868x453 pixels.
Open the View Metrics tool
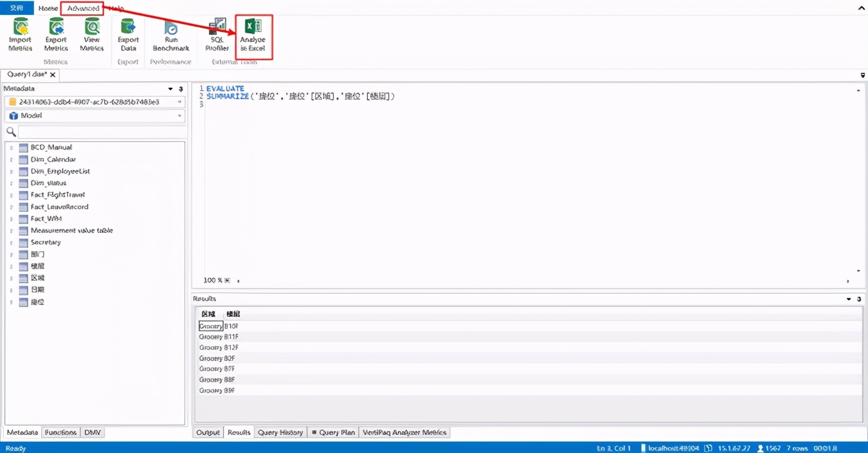pyautogui.click(x=92, y=35)
